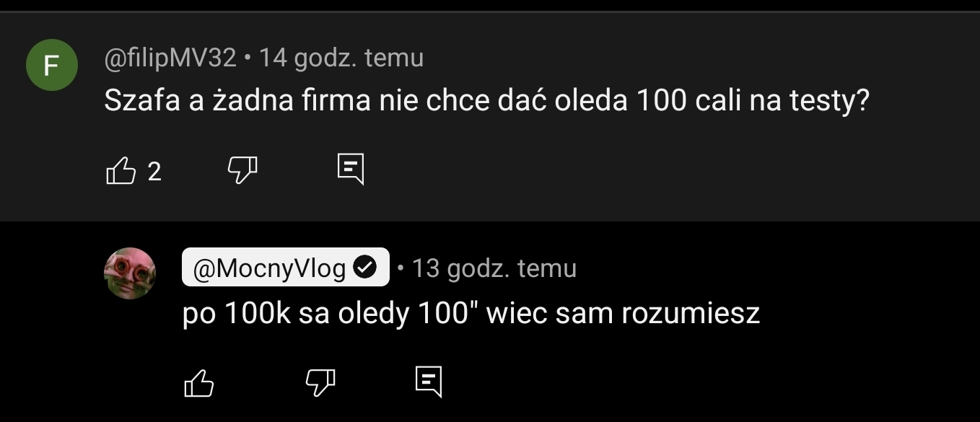Click the "14 godz. temu" timestamp
This screenshot has width=980, height=422.
[x=341, y=58]
